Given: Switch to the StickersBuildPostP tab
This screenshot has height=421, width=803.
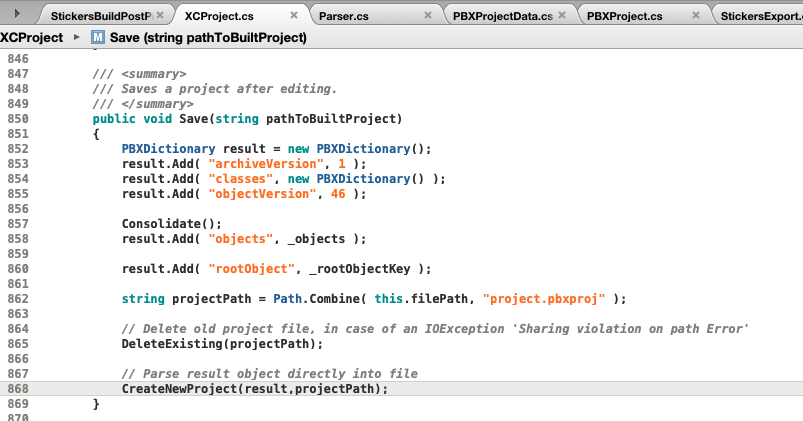Looking at the screenshot, I should tap(101, 16).
